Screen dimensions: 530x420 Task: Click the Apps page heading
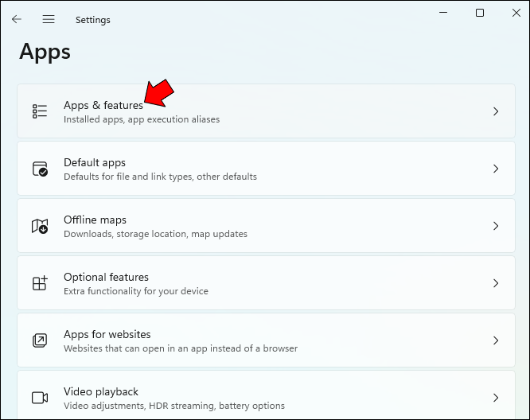[x=45, y=52]
